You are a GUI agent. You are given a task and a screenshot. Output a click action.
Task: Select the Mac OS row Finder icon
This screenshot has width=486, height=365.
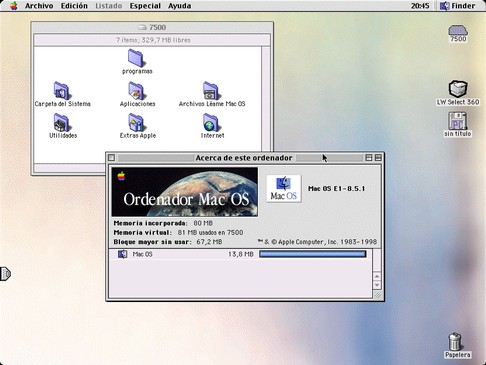(122, 254)
